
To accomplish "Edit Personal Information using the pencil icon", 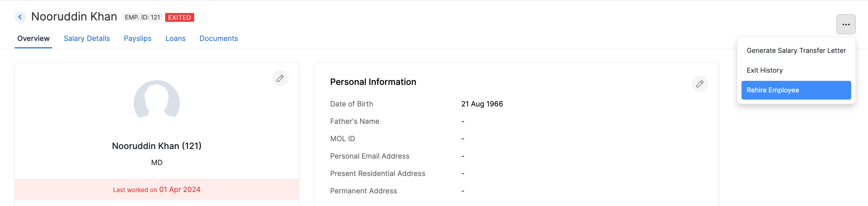I will tap(699, 84).
